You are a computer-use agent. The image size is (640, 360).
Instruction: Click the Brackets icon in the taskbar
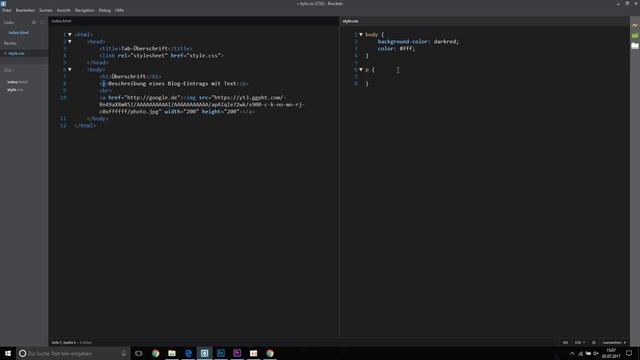(204, 353)
